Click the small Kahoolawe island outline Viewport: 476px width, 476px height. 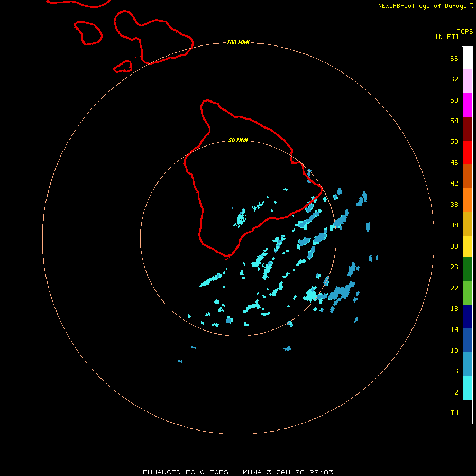coord(123,67)
